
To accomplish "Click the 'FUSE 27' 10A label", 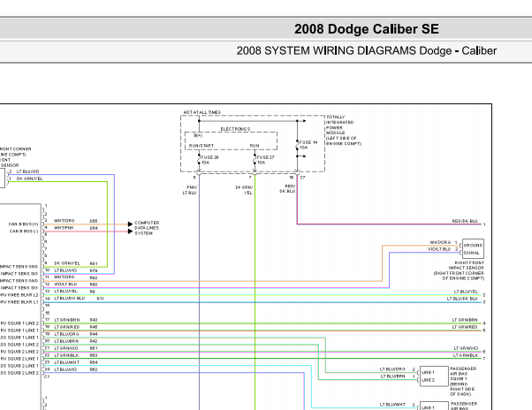I will coord(265,160).
